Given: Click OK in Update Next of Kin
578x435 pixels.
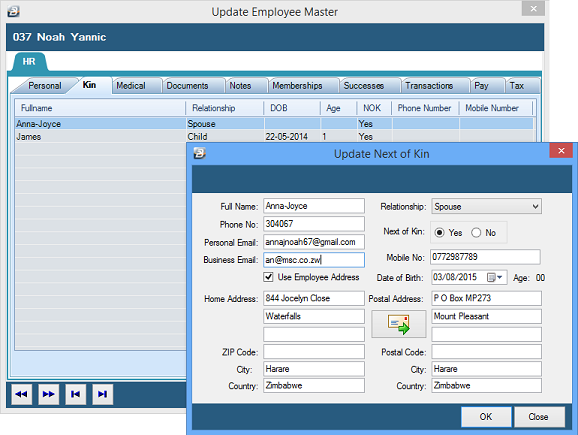Looking at the screenshot, I should click(x=486, y=417).
